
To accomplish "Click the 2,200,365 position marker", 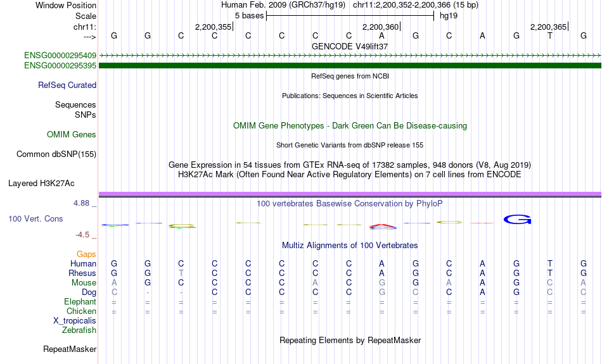I will coord(549,27).
